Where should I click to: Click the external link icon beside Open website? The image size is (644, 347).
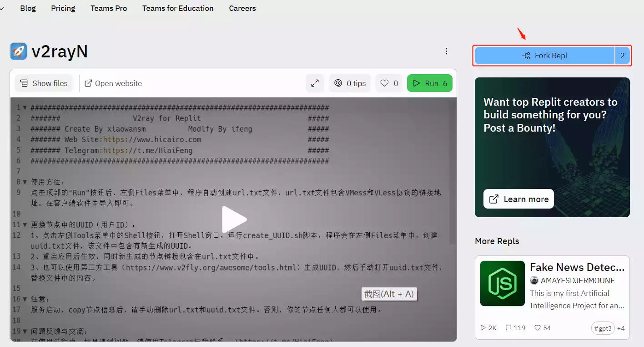[x=88, y=83]
